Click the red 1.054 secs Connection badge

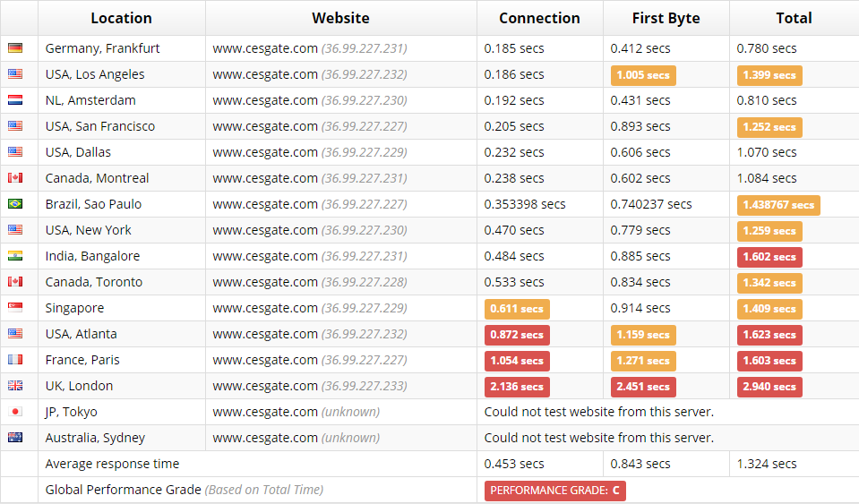click(517, 361)
